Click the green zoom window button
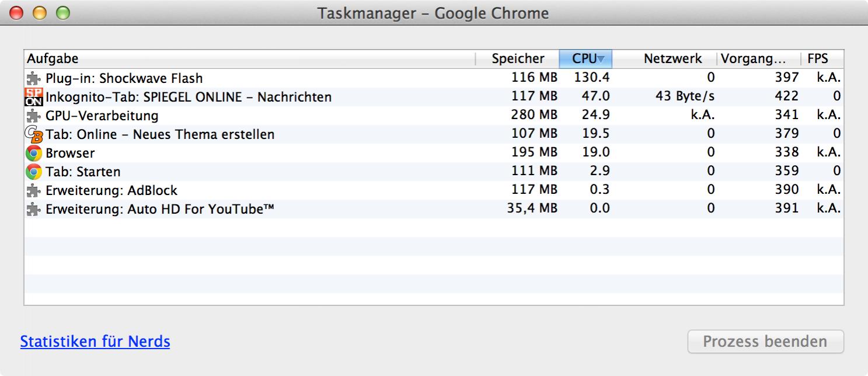Image resolution: width=868 pixels, height=376 pixels. coord(62,13)
